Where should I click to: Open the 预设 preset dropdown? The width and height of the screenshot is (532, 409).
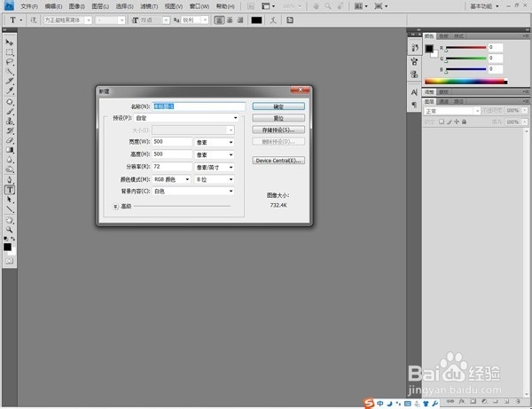[x=186, y=118]
